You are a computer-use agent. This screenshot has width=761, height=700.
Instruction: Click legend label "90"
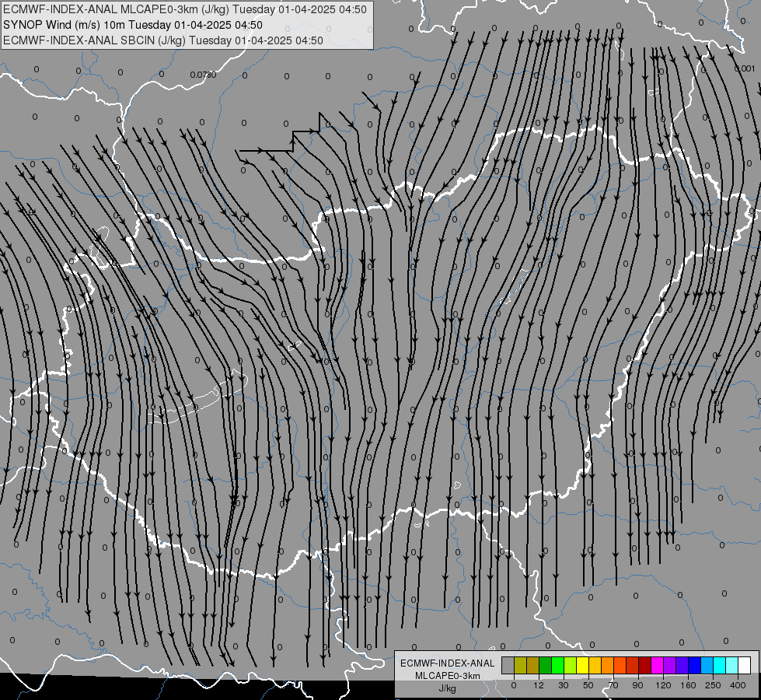click(637, 685)
